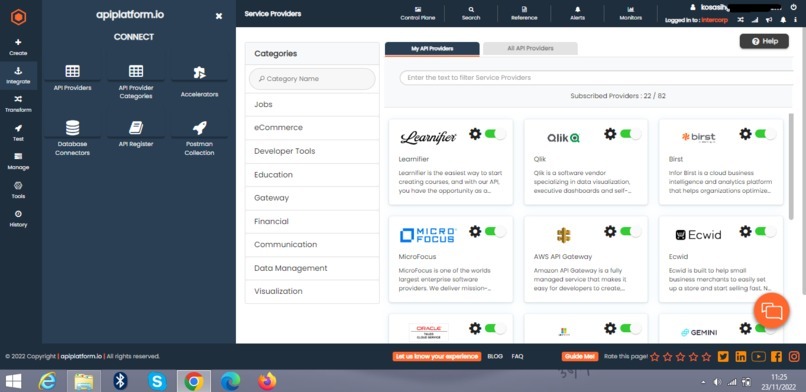Open the MicroFocus settings gear
This screenshot has width=806, height=392.
click(475, 231)
